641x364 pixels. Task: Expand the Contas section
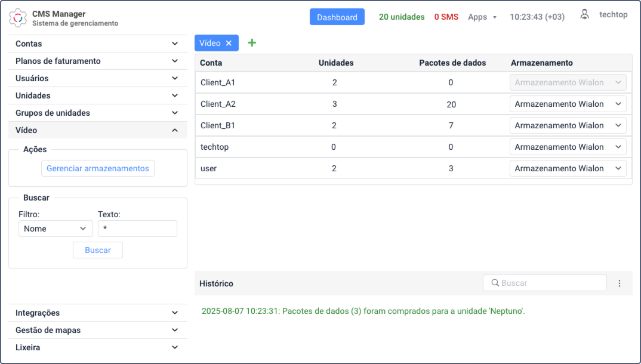(x=98, y=44)
